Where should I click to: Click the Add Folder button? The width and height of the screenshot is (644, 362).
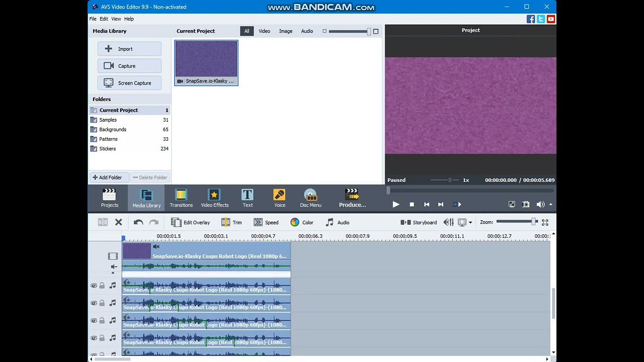coord(109,177)
